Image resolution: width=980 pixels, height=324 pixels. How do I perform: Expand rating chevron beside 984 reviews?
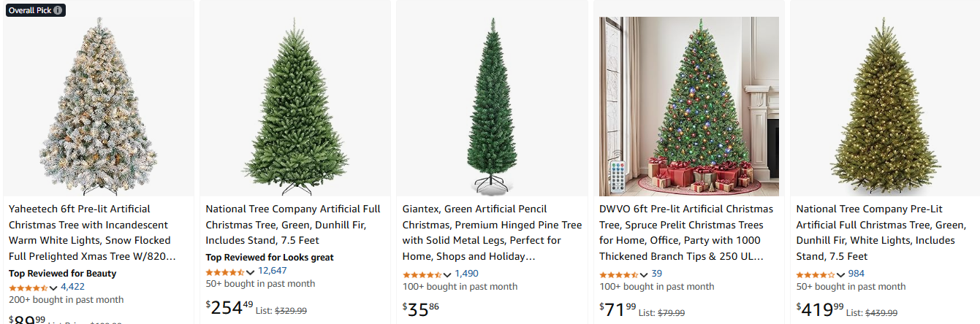(840, 274)
